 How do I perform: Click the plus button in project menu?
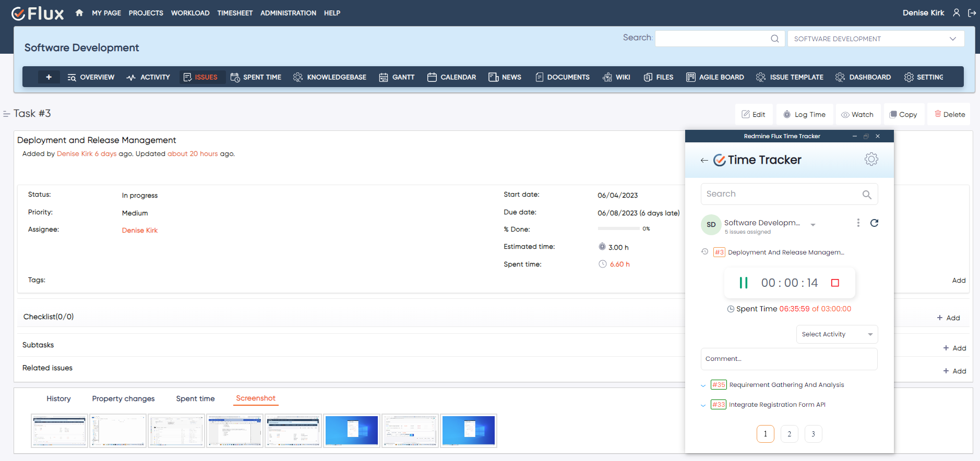pos(49,77)
